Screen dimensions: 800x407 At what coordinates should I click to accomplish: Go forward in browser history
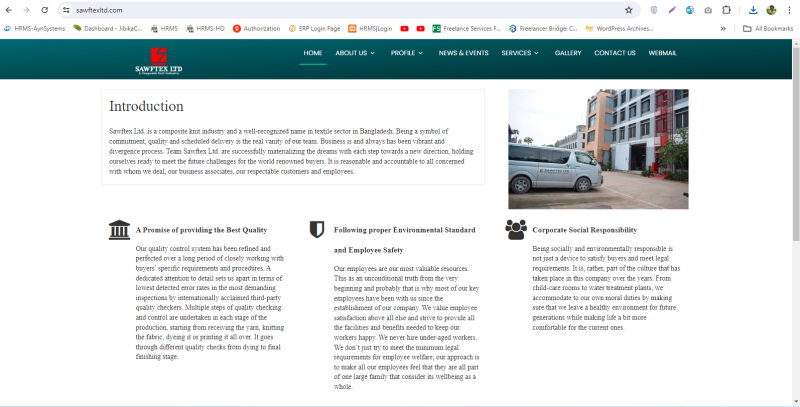[x=27, y=10]
